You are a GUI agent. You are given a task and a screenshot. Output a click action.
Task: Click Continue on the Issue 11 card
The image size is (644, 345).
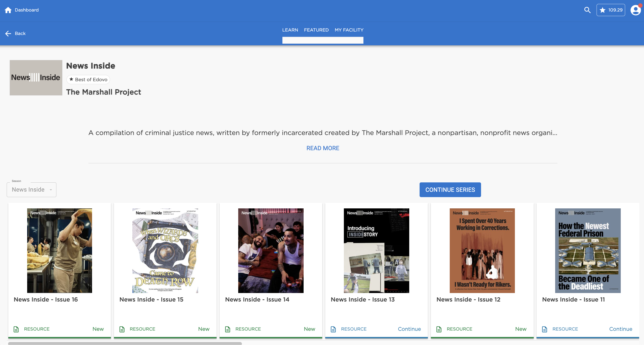(x=621, y=329)
